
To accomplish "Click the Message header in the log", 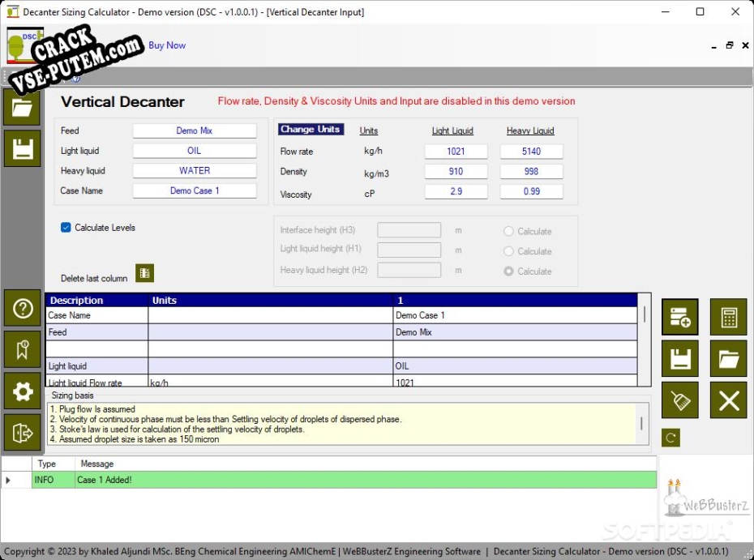I will tap(366, 464).
